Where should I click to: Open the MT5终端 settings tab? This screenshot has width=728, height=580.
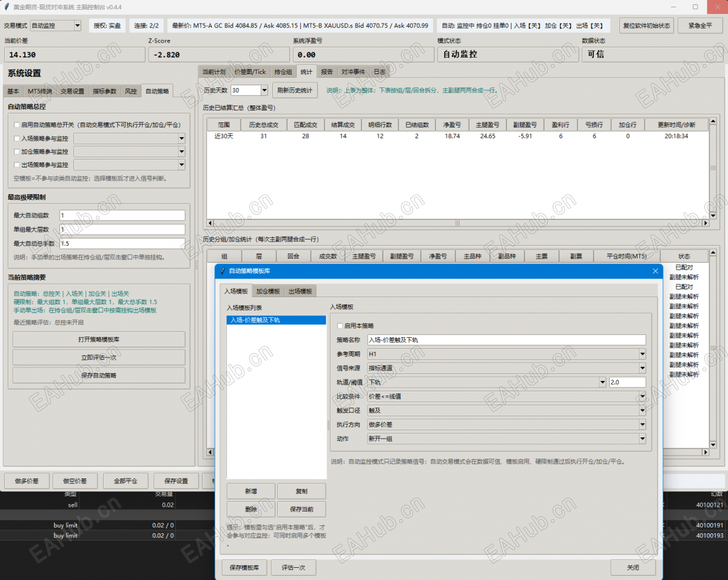(39, 92)
